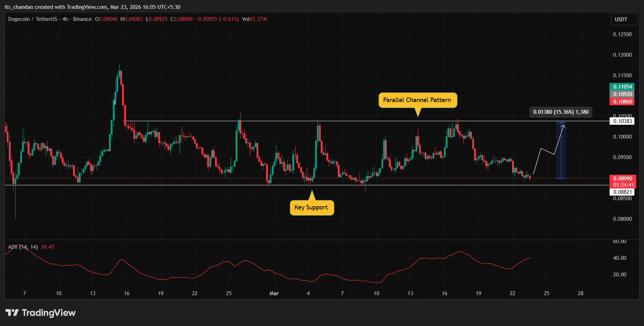
Task: Select the Parallel Channel Pattern callout
Action: (x=417, y=100)
